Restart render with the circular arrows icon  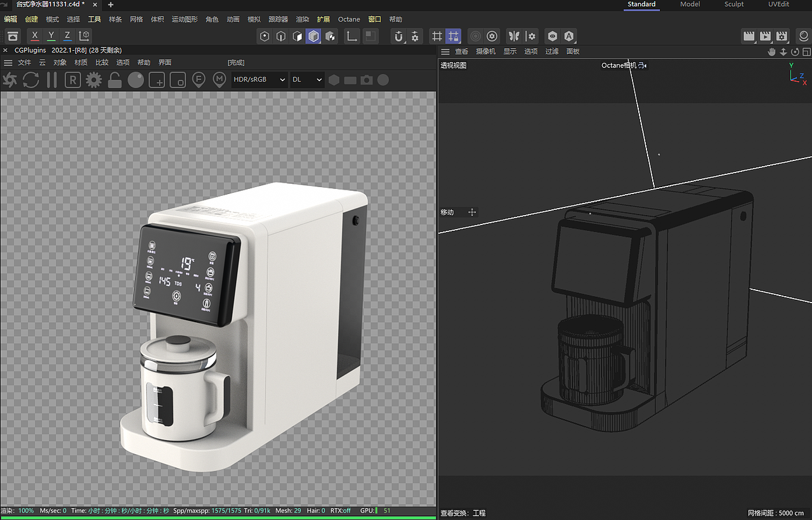coord(31,80)
